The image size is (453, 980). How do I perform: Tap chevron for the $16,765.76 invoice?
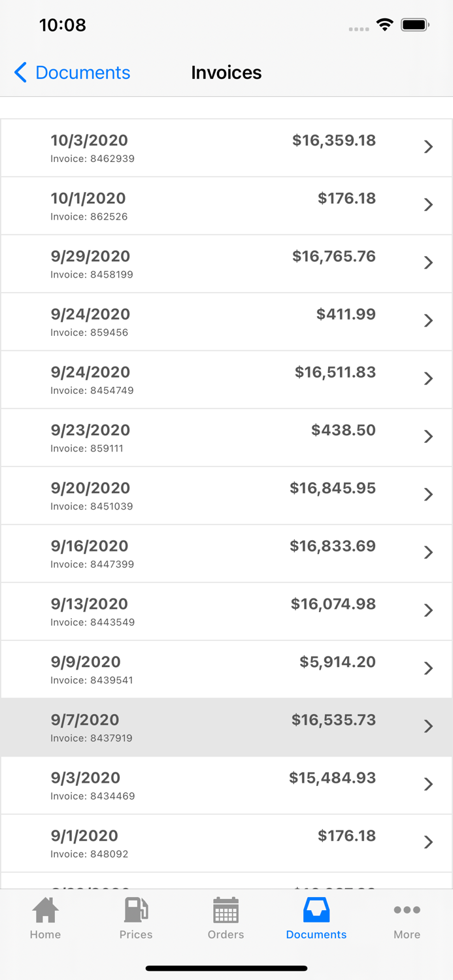429,263
